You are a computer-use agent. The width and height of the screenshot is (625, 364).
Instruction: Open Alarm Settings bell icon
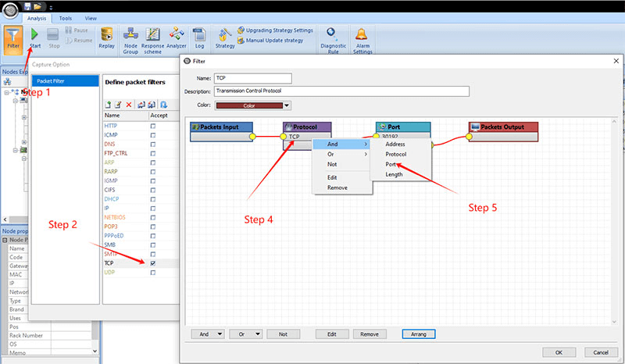(x=362, y=35)
